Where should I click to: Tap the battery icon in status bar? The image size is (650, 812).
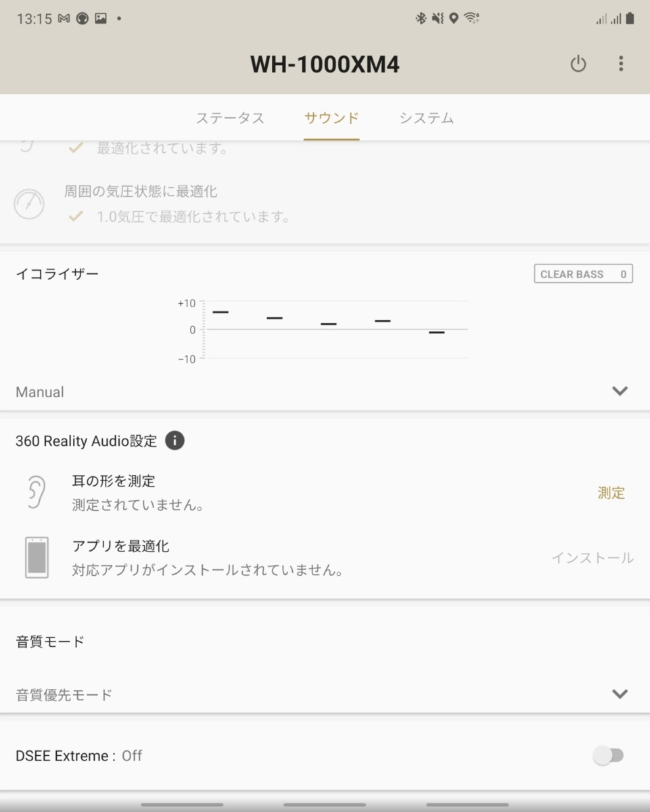(630, 18)
